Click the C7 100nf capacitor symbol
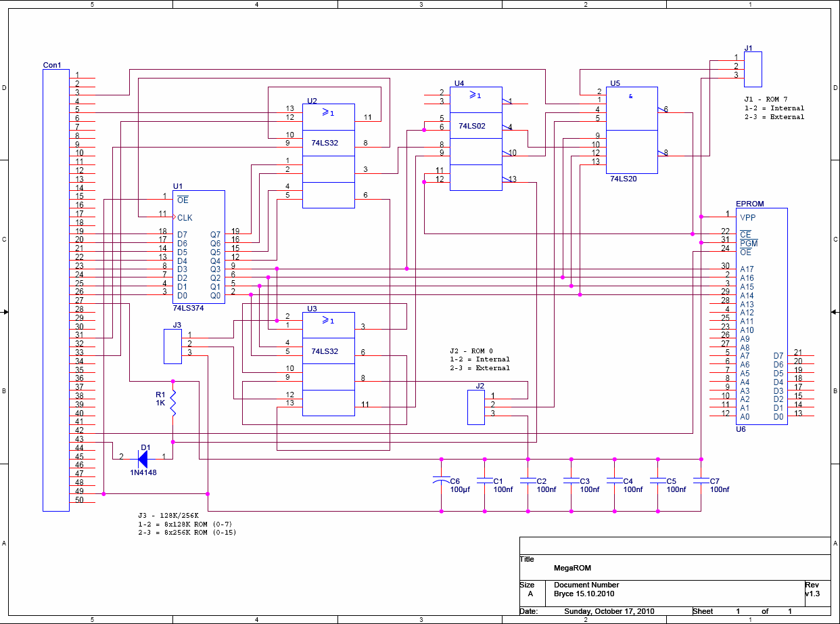Screen dimensions: 840x624 pyautogui.click(x=701, y=481)
